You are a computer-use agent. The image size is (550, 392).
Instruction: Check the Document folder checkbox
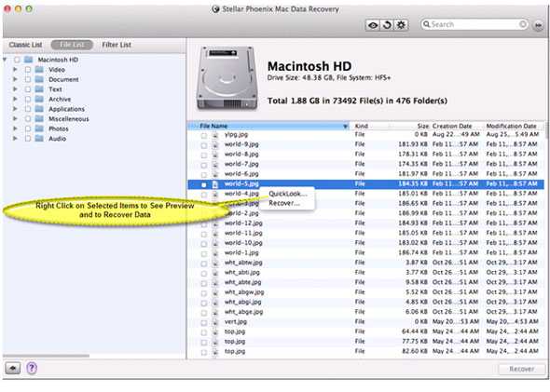point(28,79)
